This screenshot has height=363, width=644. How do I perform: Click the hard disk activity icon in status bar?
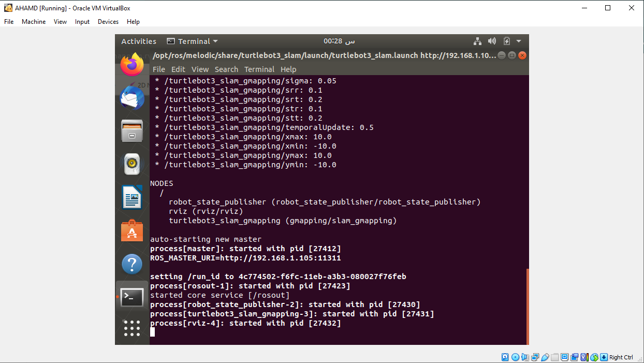tap(505, 357)
